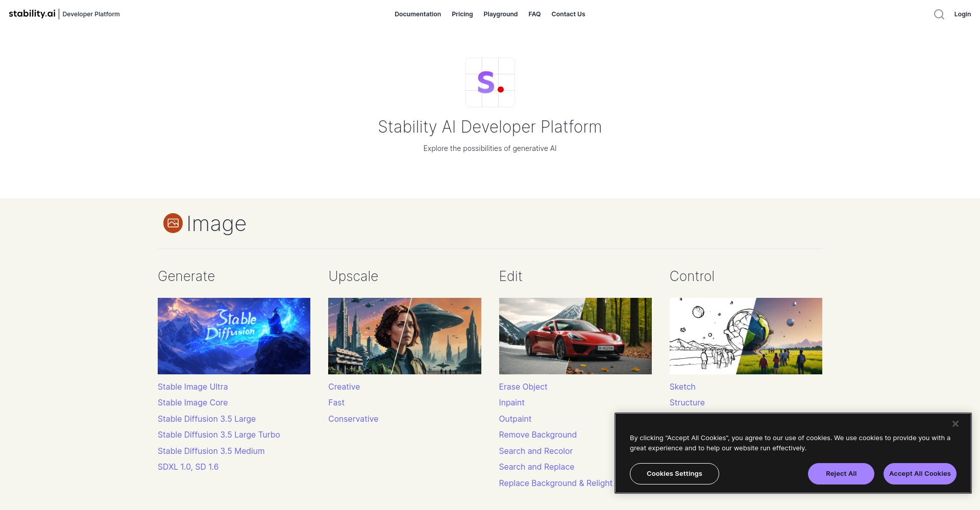Image resolution: width=980 pixels, height=510 pixels.
Task: Click the Edit column heading
Action: tap(510, 276)
